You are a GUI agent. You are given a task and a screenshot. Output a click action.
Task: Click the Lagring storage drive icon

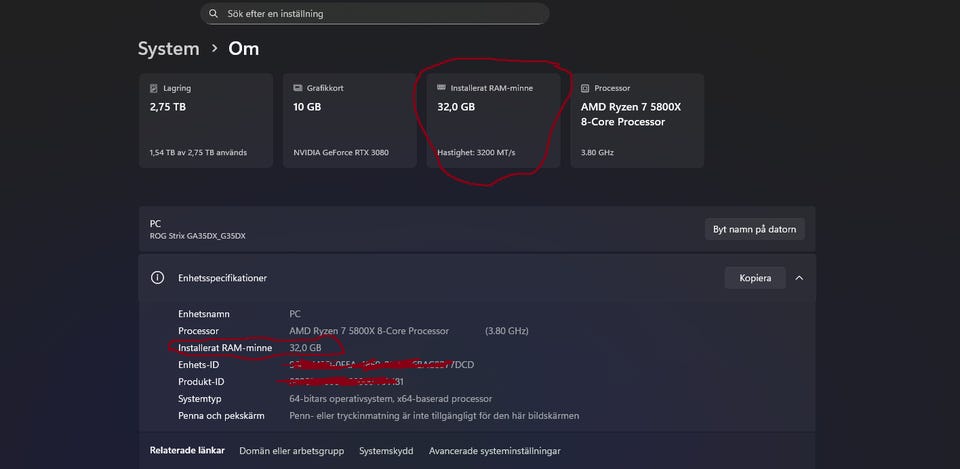[x=154, y=88]
